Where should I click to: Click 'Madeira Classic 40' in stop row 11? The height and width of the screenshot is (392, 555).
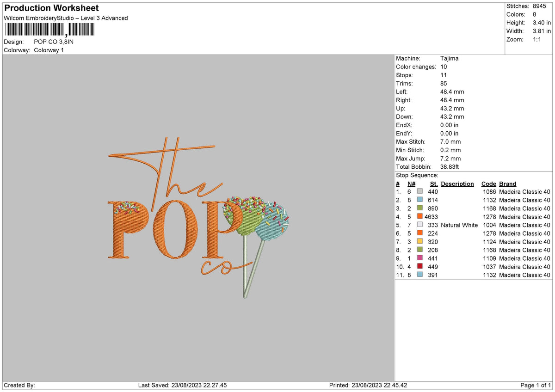(525, 275)
